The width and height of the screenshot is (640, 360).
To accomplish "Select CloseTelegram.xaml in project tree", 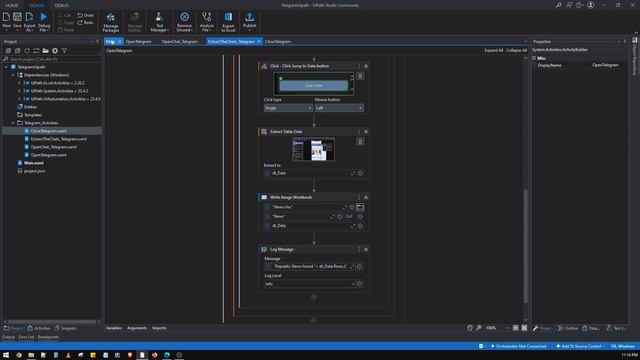I will (48, 131).
